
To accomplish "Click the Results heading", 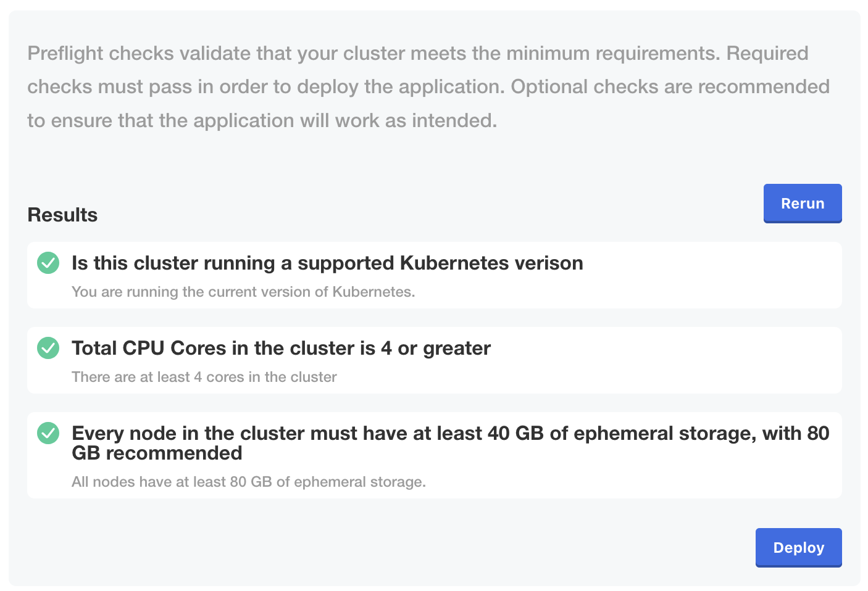I will coord(62,215).
